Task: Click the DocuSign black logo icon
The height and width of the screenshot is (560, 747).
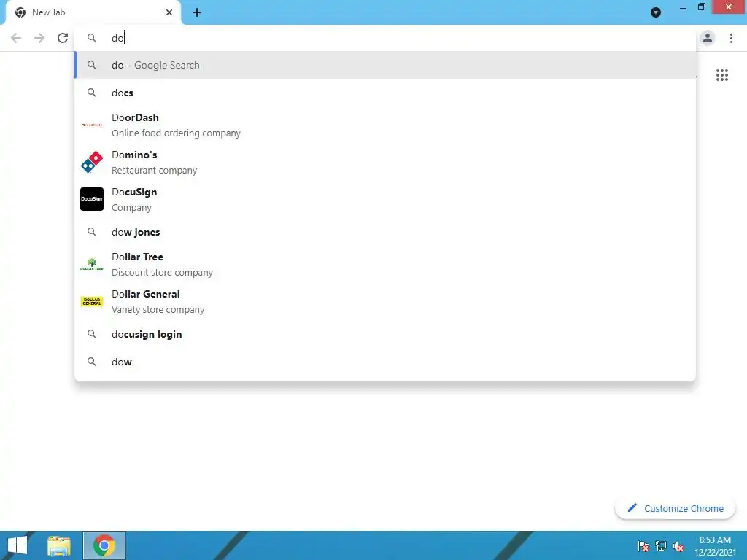Action: pos(92,199)
